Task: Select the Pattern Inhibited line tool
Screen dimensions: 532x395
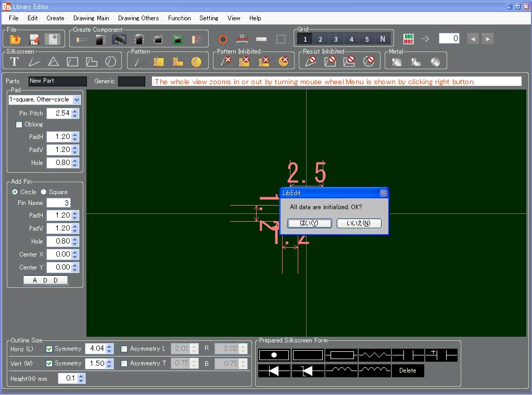Action: coord(225,61)
